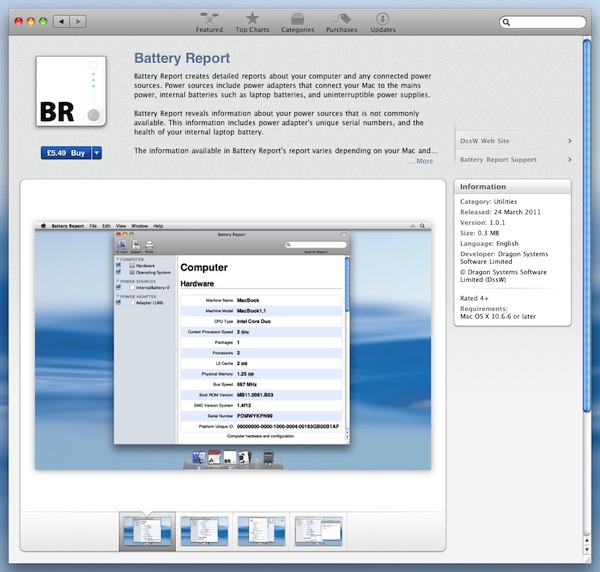Screen dimensions: 600x572
Task: Open the Featured section
Action: click(x=209, y=23)
